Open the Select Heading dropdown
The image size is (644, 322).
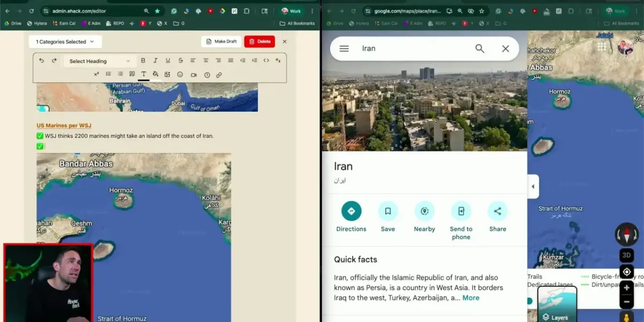point(99,61)
